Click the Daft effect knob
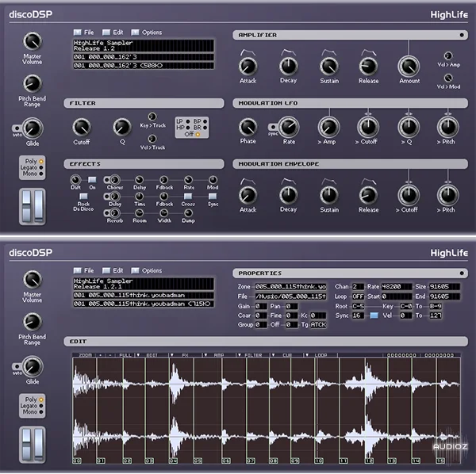476x474 pixels. coord(75,180)
